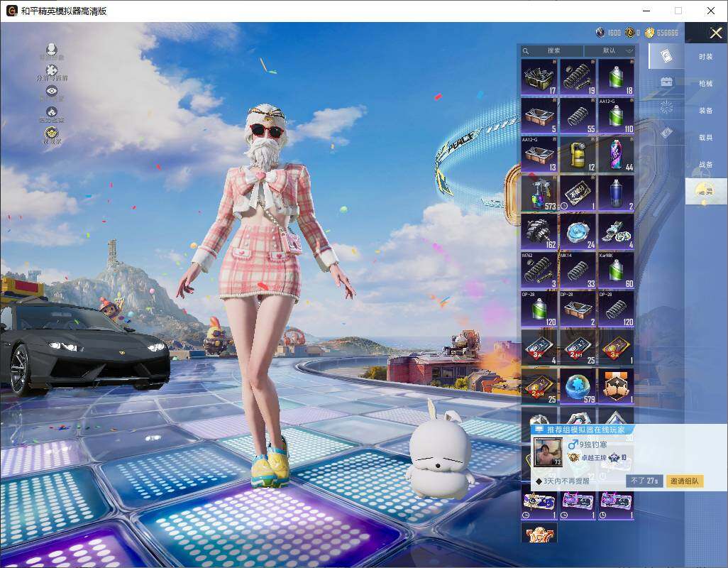Select the yellow canister item with count 12
The height and width of the screenshot is (568, 728).
click(578, 154)
